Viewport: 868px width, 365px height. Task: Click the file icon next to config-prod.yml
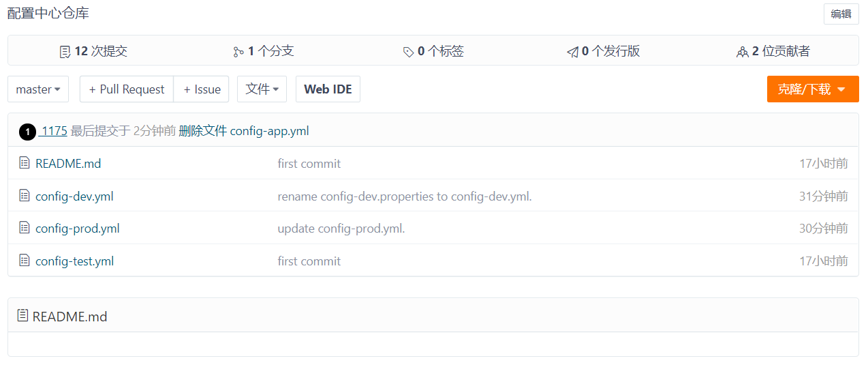[x=25, y=228]
